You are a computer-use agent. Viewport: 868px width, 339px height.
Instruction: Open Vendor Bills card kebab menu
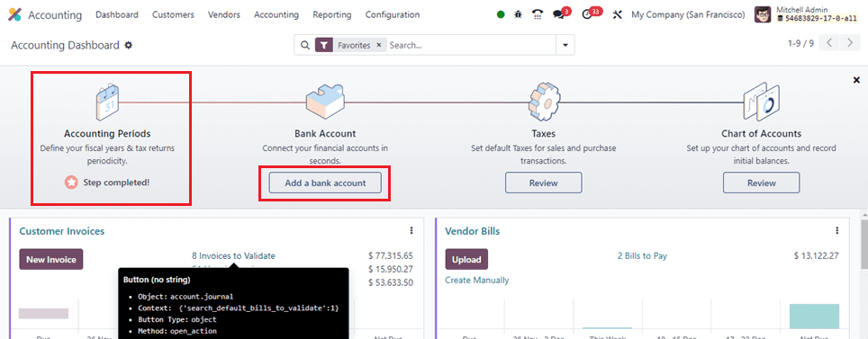837,230
